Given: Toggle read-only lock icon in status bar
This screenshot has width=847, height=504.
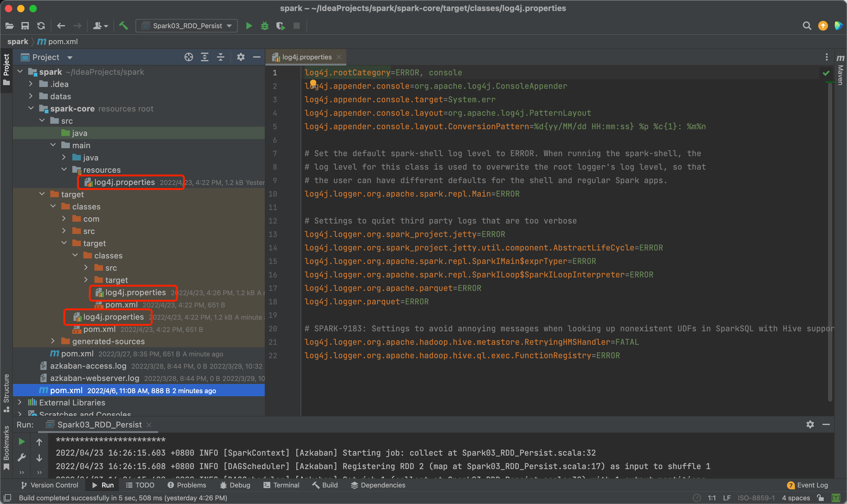Looking at the screenshot, I should [x=820, y=498].
